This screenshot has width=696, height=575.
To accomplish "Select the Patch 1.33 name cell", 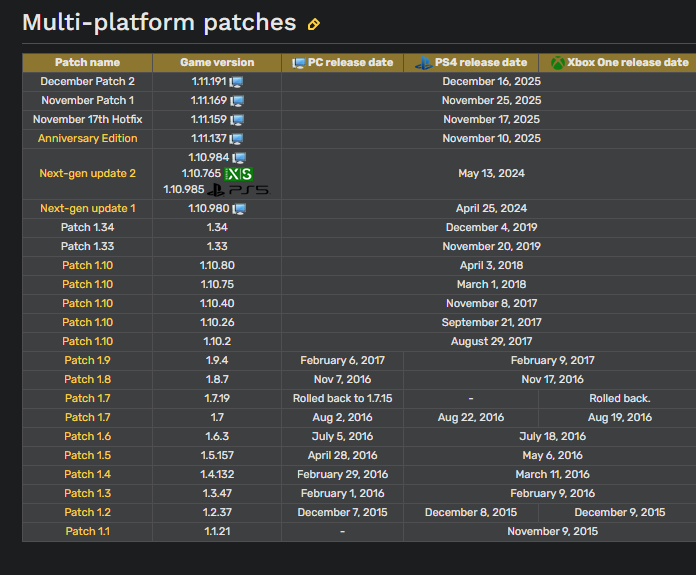I will (87, 247).
